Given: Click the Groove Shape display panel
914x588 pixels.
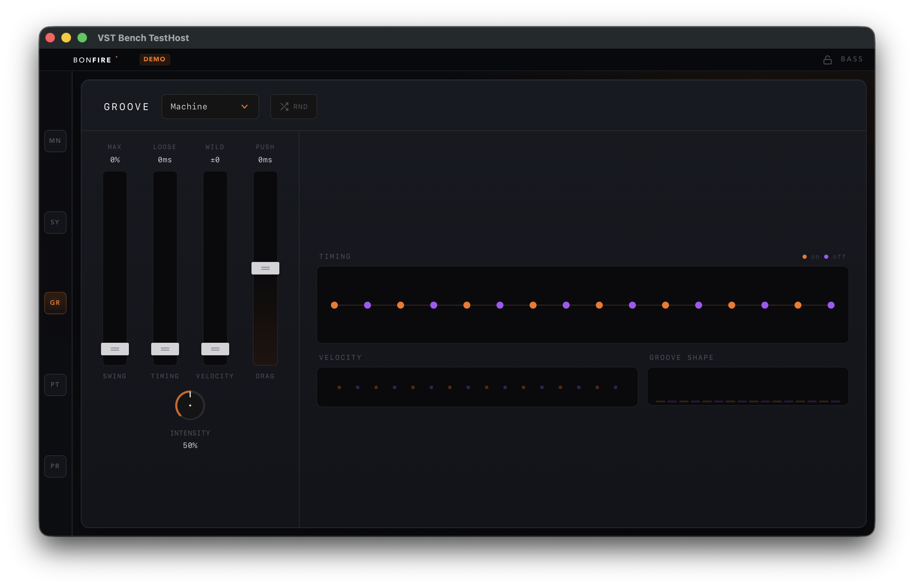Looking at the screenshot, I should [748, 386].
